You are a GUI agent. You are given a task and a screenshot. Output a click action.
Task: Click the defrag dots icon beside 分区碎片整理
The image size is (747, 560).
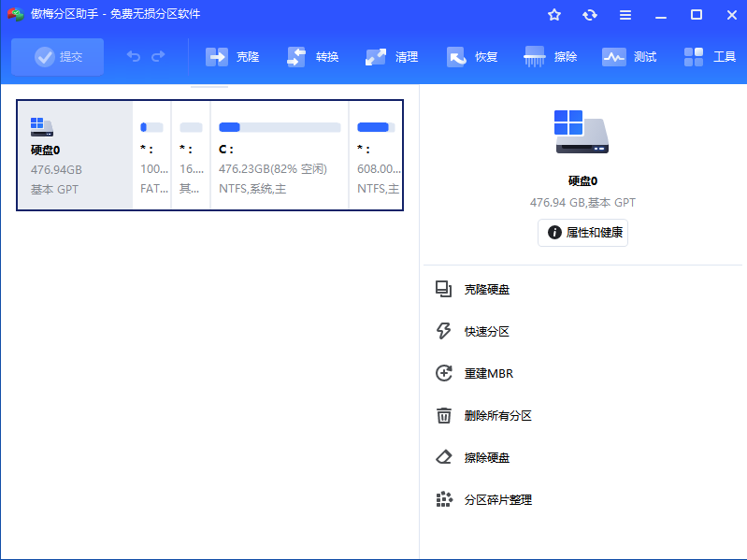click(444, 499)
